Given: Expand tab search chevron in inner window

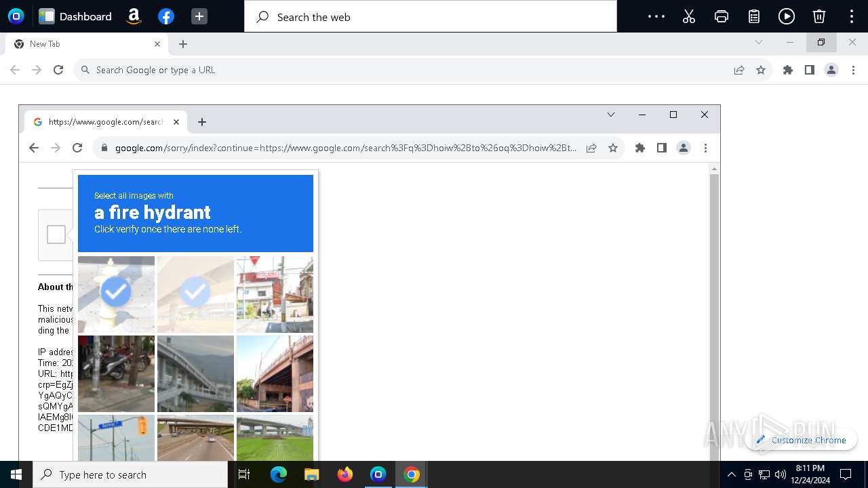Looking at the screenshot, I should click(x=611, y=115).
